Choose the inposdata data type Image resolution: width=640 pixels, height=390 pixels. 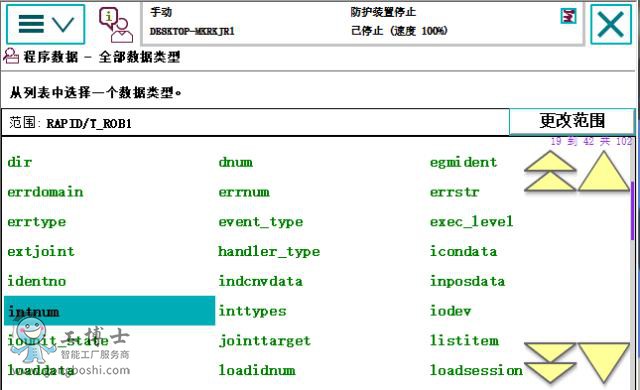click(467, 281)
